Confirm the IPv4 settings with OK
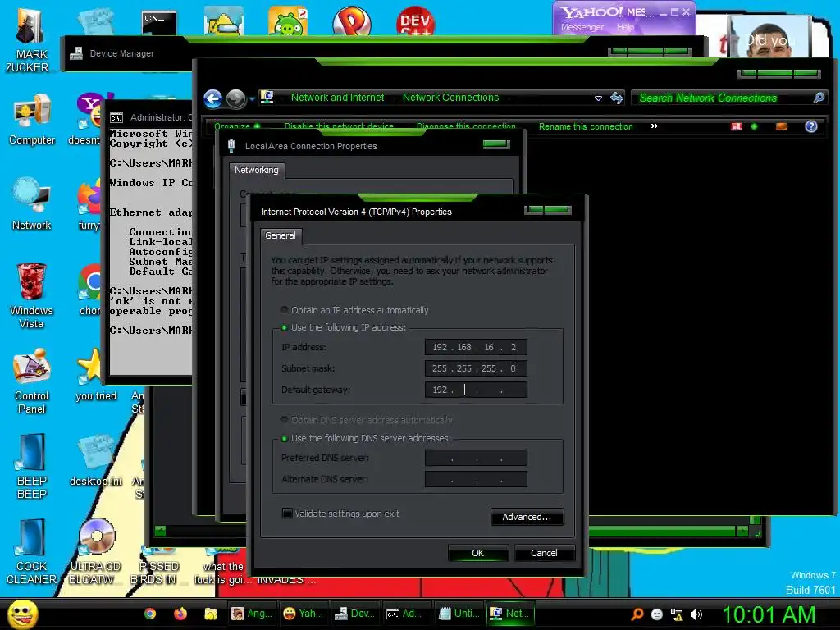The width and height of the screenshot is (840, 630). coord(478,553)
